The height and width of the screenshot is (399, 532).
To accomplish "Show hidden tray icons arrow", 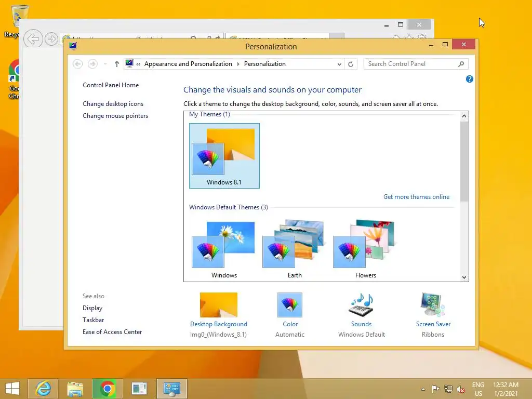I will coord(423,389).
